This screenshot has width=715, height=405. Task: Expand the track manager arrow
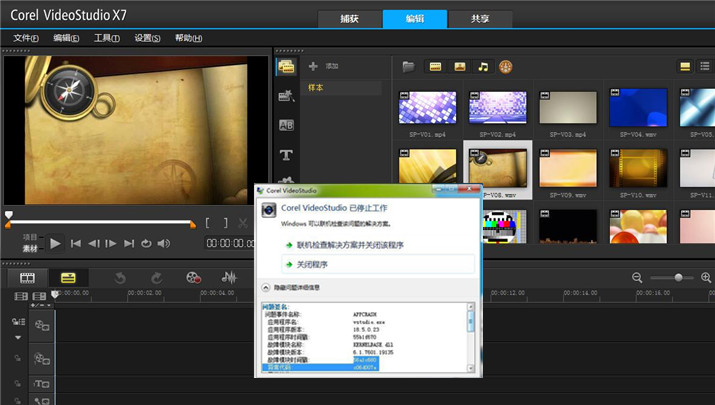(18, 338)
